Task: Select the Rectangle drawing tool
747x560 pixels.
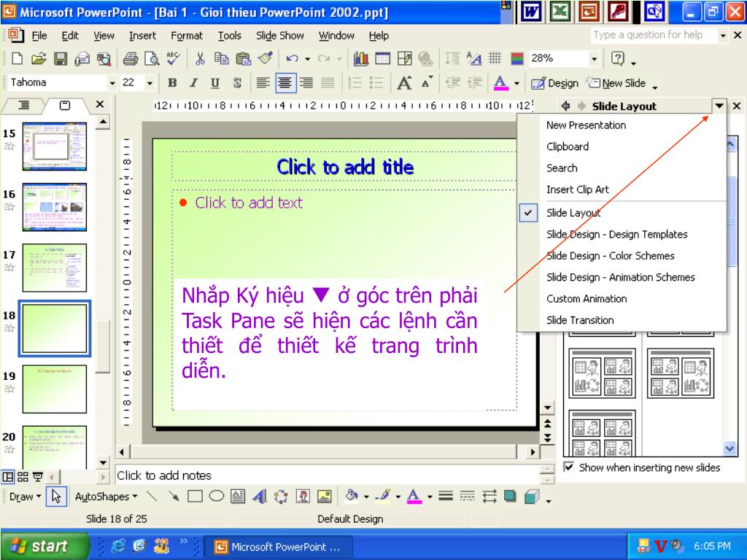Action: [x=195, y=497]
